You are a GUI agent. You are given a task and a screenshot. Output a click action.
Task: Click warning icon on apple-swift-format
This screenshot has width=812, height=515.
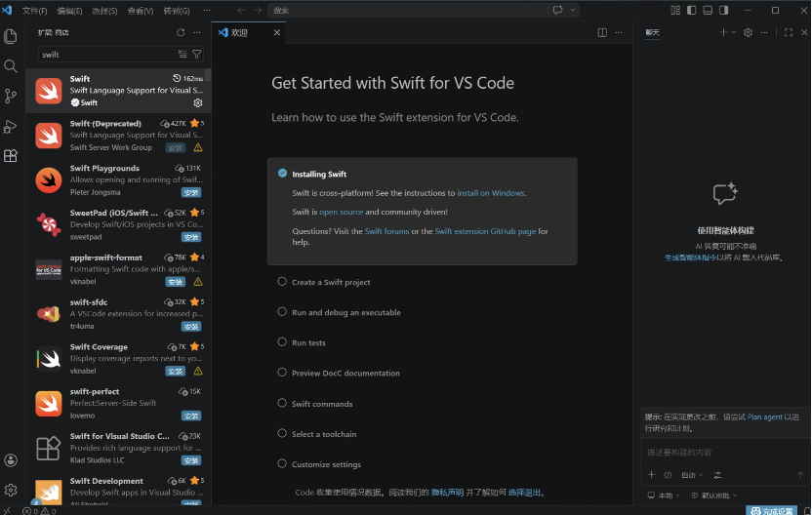tap(198, 282)
